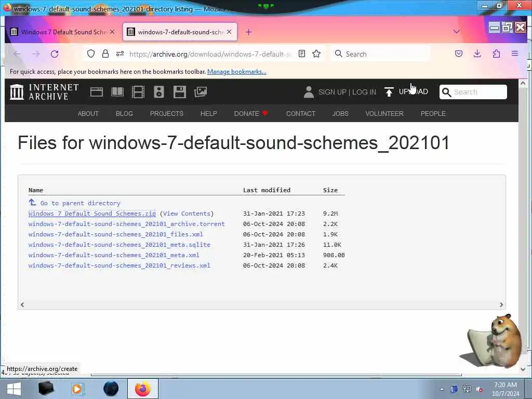Close the directory listing tab
The height and width of the screenshot is (399, 532).
coord(229,32)
